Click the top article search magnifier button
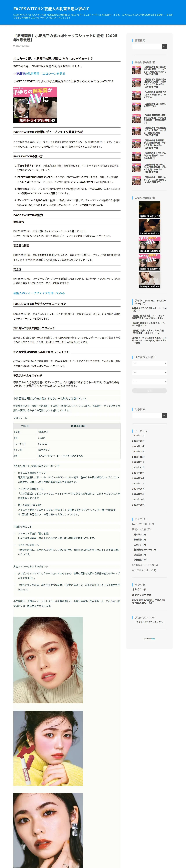 164,46
